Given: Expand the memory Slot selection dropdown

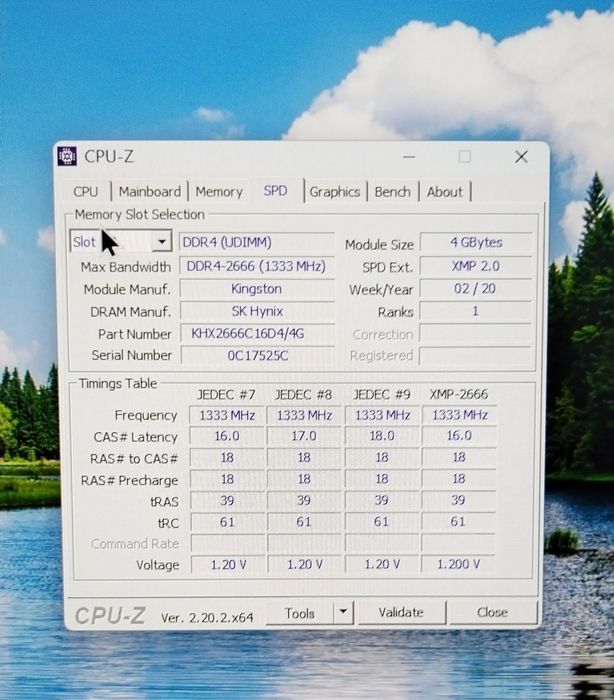Looking at the screenshot, I should 162,242.
